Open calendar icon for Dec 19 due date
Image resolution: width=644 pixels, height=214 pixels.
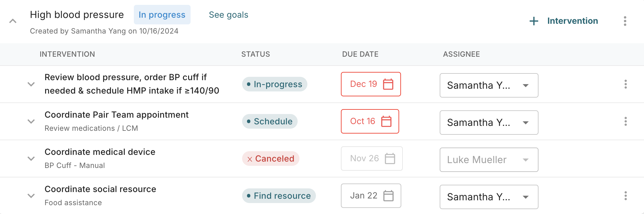(388, 84)
